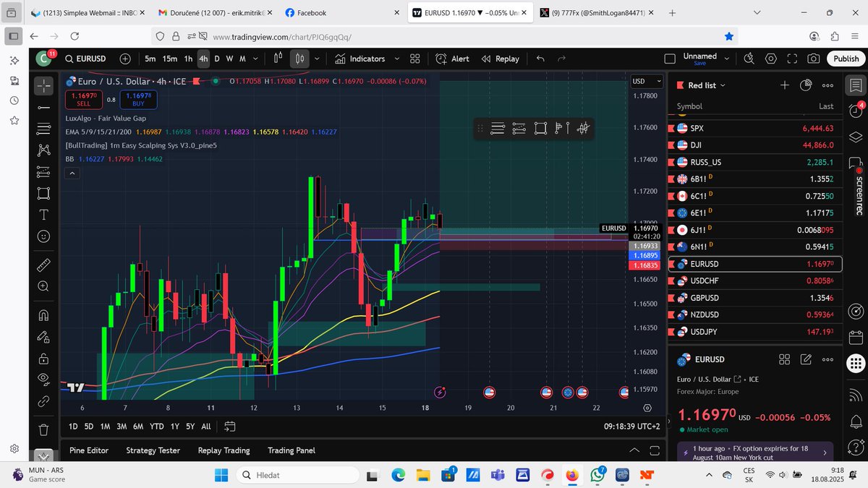The height and width of the screenshot is (488, 868).
Task: Select the SPX watchlist row
Action: click(x=755, y=128)
